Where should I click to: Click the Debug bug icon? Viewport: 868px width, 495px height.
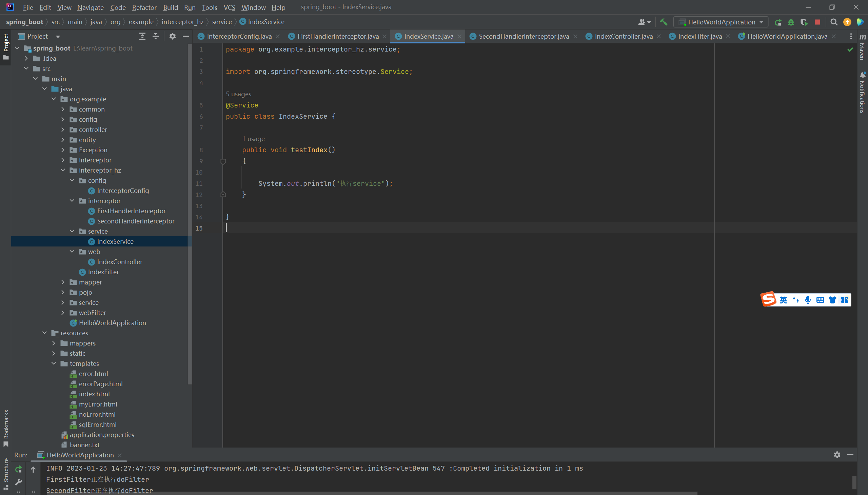791,22
